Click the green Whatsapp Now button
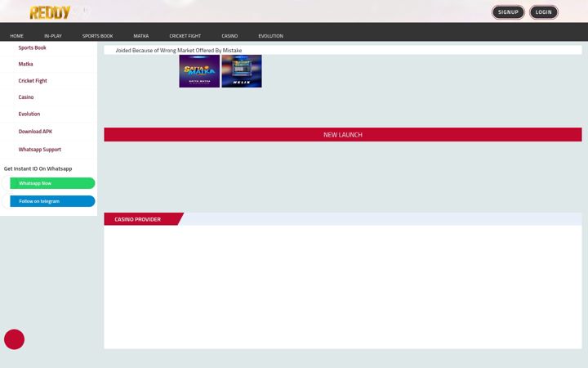 52,183
